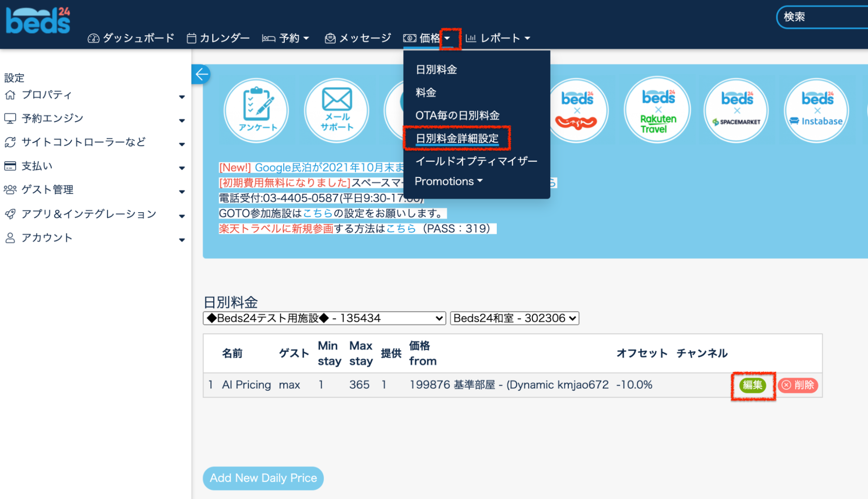Viewport: 868px width, 499px height.
Task: Open the メールサポート mail support icon
Action: pos(337,110)
